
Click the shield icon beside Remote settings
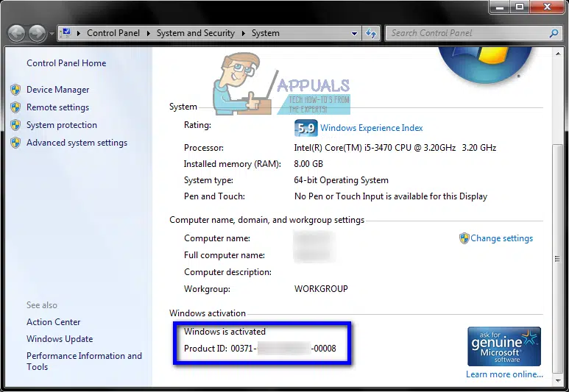[15, 107]
